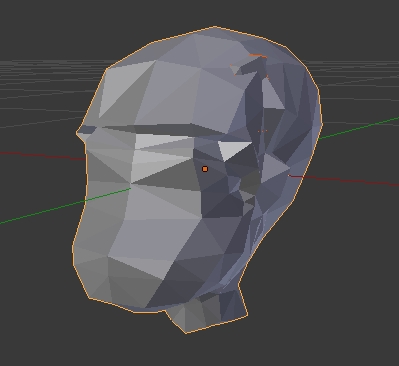Viewport: 399px width, 366px height.
Task: Click the grid floor lines in the background
Action: coord(40,77)
